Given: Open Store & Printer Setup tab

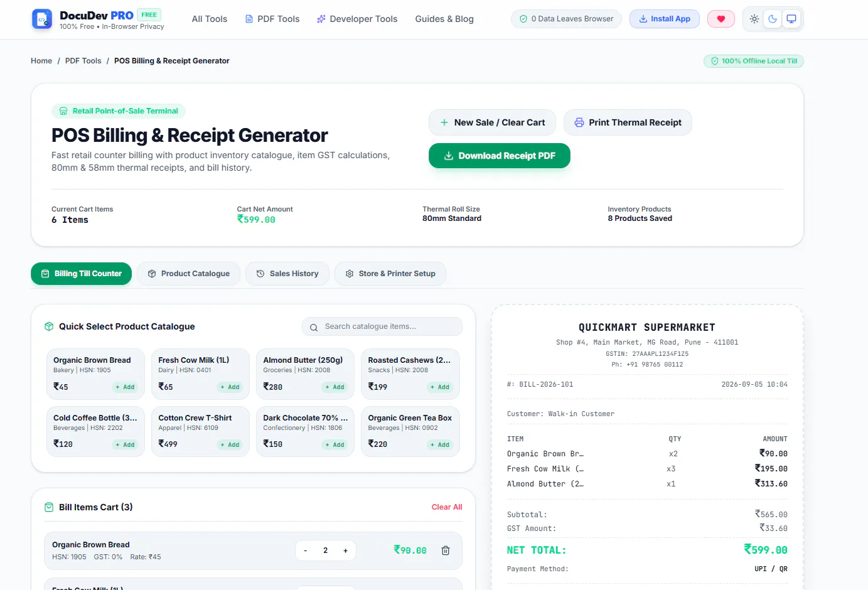Looking at the screenshot, I should click(390, 274).
